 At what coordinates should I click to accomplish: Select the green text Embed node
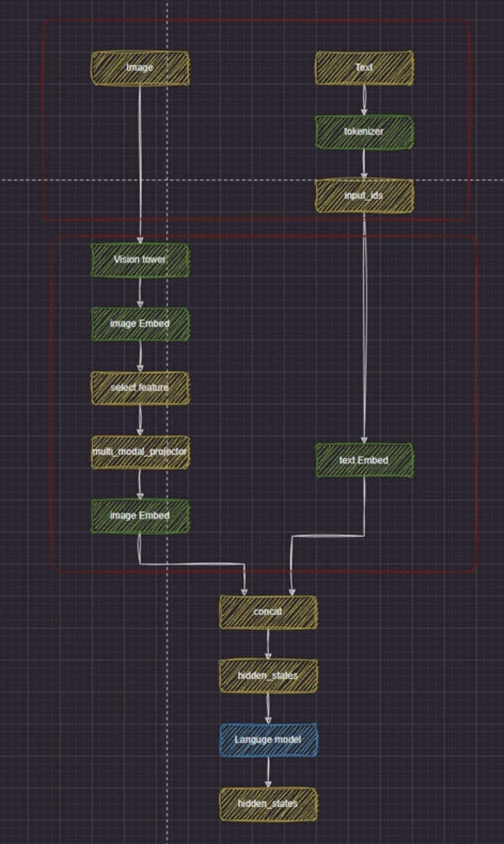pyautogui.click(x=364, y=461)
